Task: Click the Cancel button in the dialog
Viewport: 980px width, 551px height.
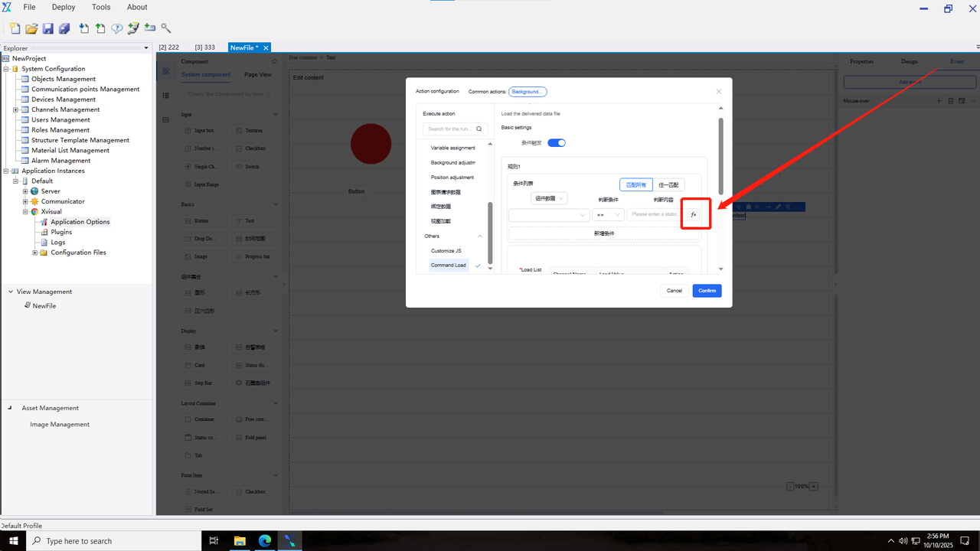Action: 674,291
